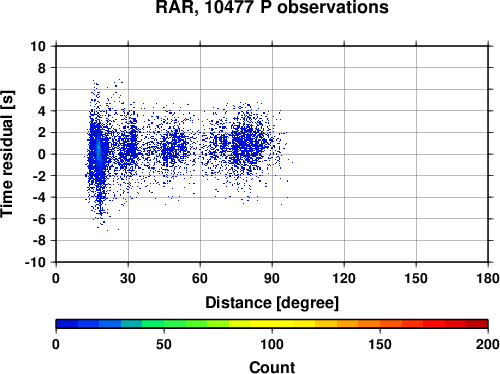Click the -10 tick label on residual axis
This screenshot has width=500, height=374.
pos(35,262)
